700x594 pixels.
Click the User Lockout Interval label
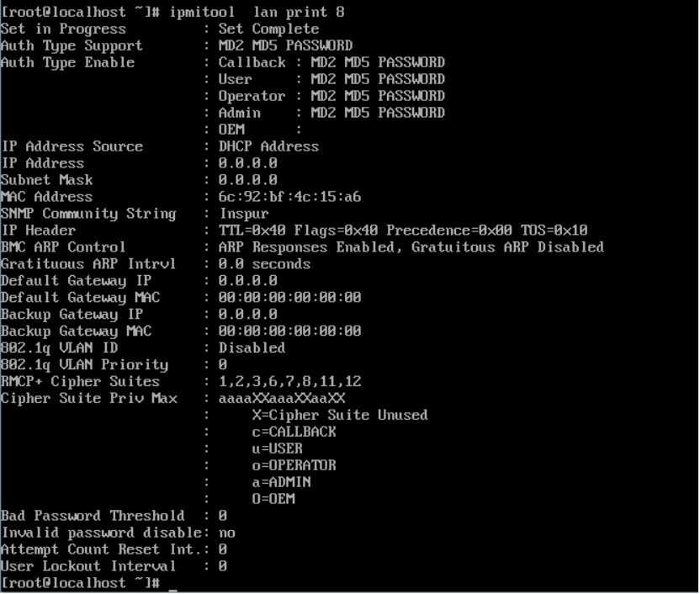[x=88, y=566]
